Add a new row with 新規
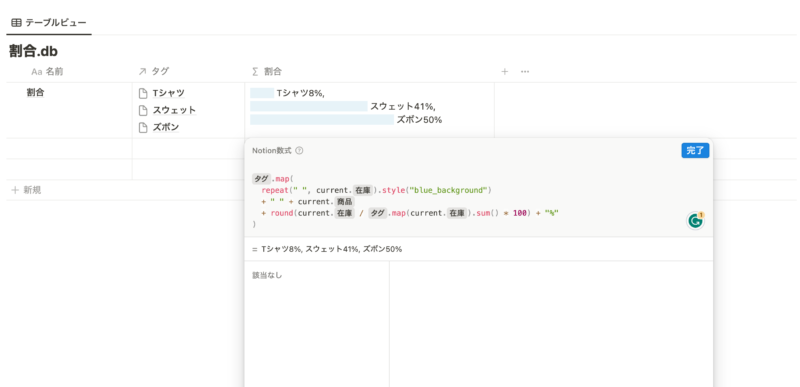 click(x=26, y=190)
